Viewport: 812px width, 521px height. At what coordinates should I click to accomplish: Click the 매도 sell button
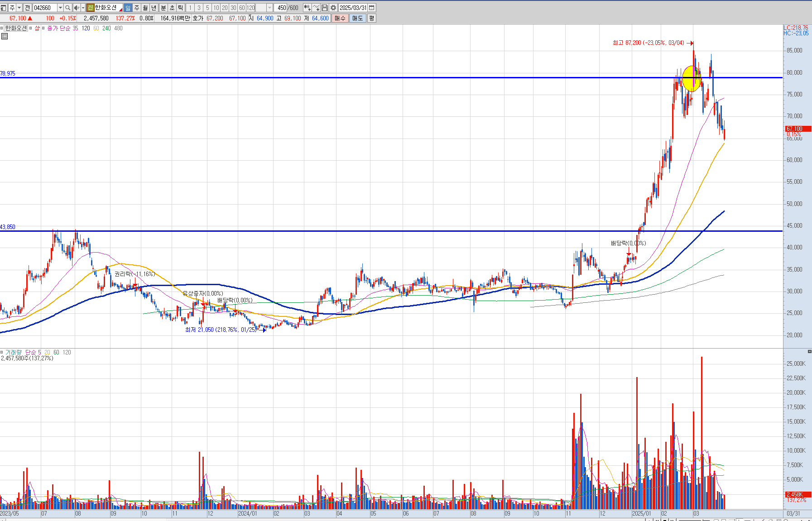click(357, 18)
